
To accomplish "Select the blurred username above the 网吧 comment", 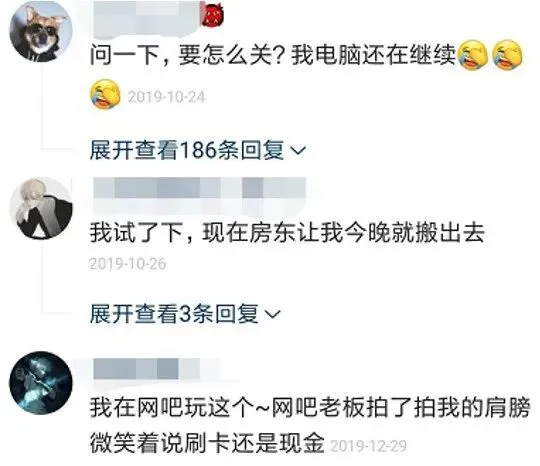I will 146,369.
